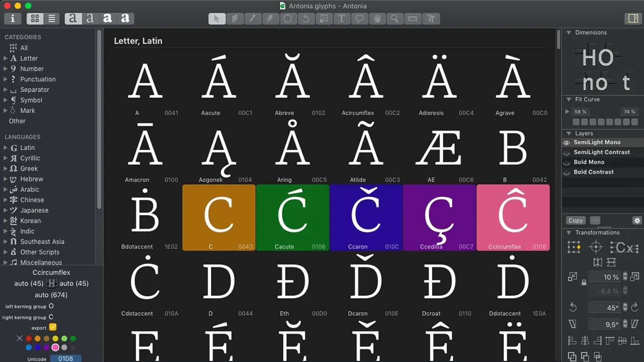Collapse the Transformations section
This screenshot has height=362, width=644.
[x=569, y=233]
